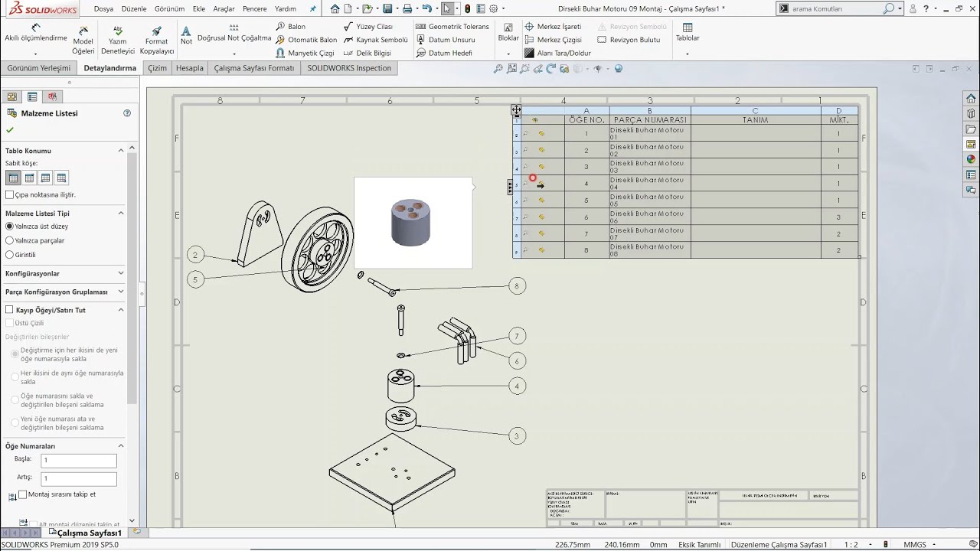Collapse the Malzeme Listesi Tipi section

tap(121, 214)
